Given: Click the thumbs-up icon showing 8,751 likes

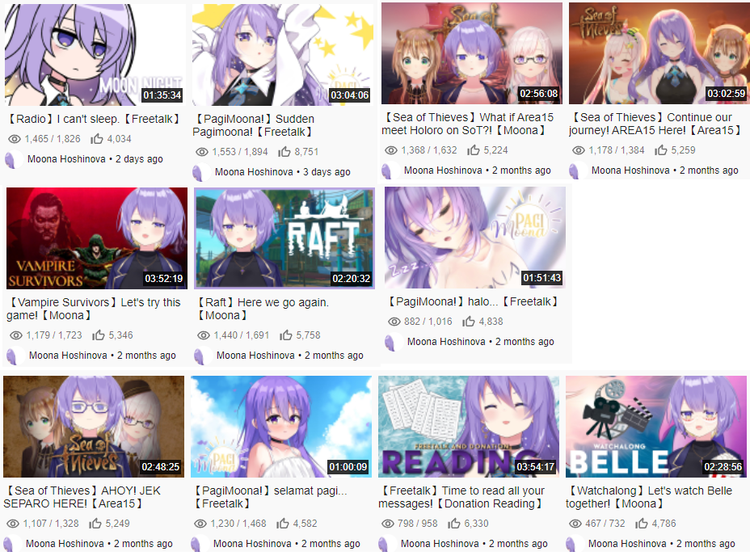Looking at the screenshot, I should [284, 152].
